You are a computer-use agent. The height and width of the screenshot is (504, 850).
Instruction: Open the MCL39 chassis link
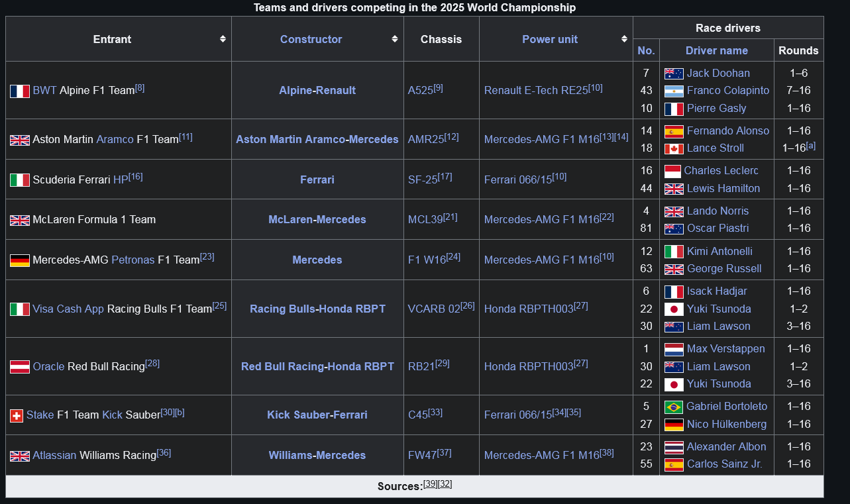pyautogui.click(x=425, y=220)
